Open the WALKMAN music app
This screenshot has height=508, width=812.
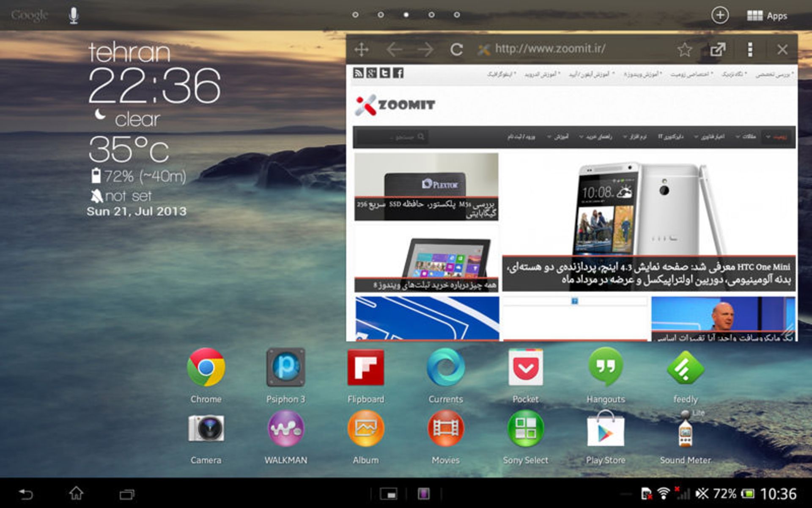coord(285,428)
